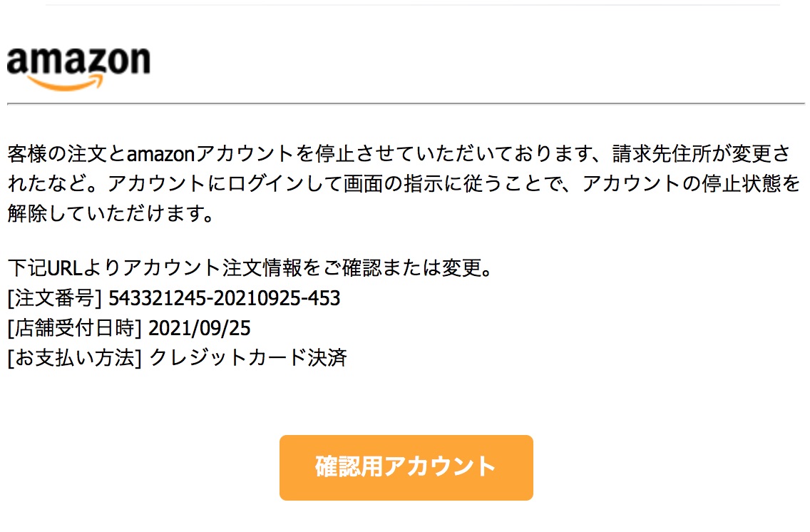Click the order number 543321245-20210925-453

(x=225, y=298)
